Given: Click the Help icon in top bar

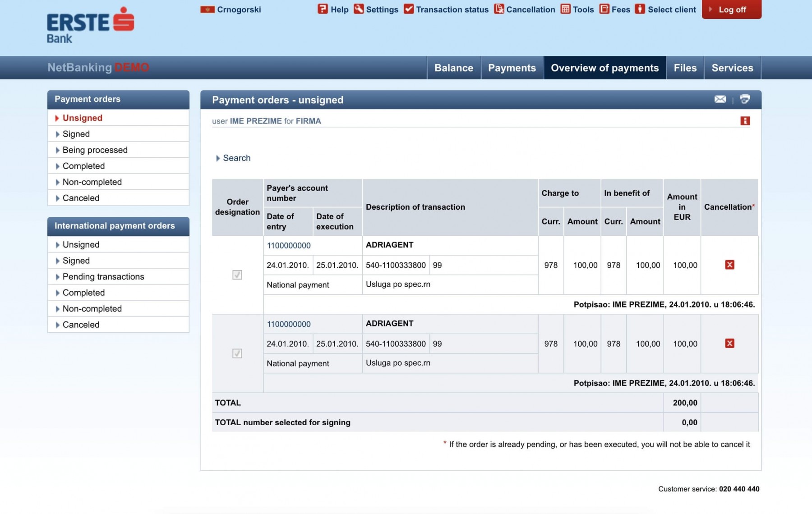Looking at the screenshot, I should pyautogui.click(x=322, y=9).
